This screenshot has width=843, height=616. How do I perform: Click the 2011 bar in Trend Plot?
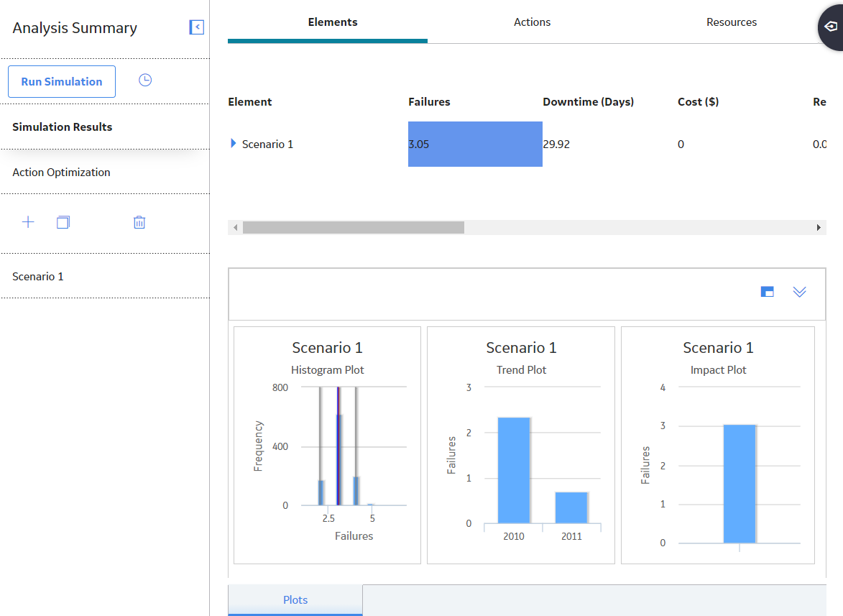click(571, 507)
